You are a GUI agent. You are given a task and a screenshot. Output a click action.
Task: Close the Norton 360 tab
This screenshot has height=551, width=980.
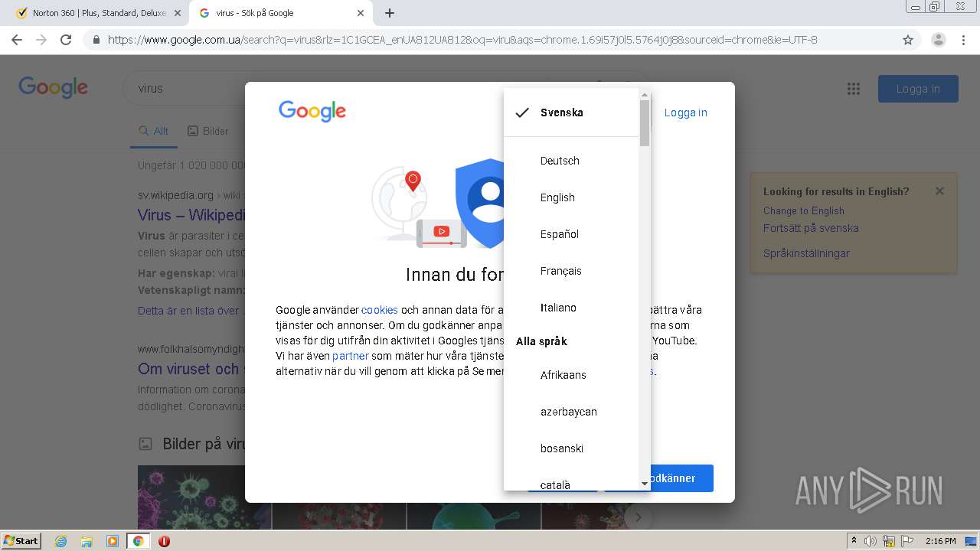(178, 13)
